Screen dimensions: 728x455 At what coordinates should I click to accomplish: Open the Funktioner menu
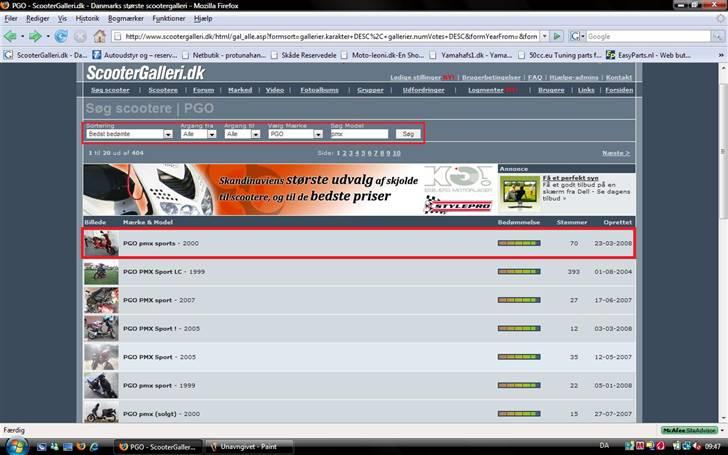coord(169,19)
